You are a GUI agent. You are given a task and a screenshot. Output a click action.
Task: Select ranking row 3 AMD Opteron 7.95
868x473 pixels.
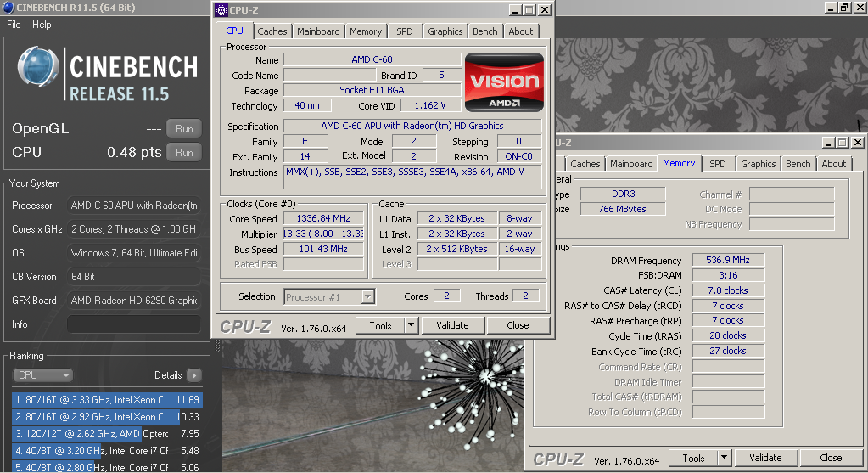click(107, 434)
